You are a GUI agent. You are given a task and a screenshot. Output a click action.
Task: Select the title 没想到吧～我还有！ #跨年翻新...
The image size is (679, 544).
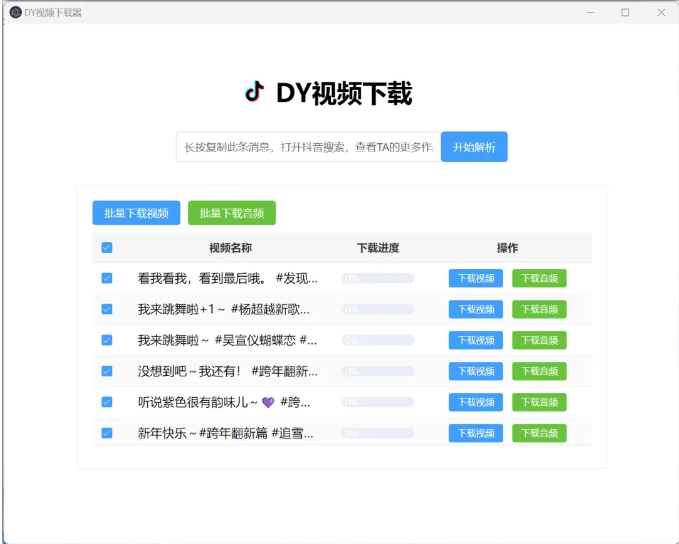[228, 371]
